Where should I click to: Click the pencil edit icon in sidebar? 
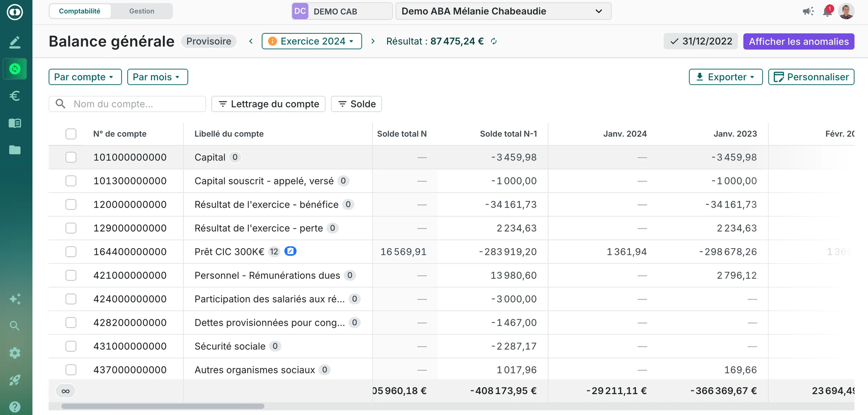[15, 42]
